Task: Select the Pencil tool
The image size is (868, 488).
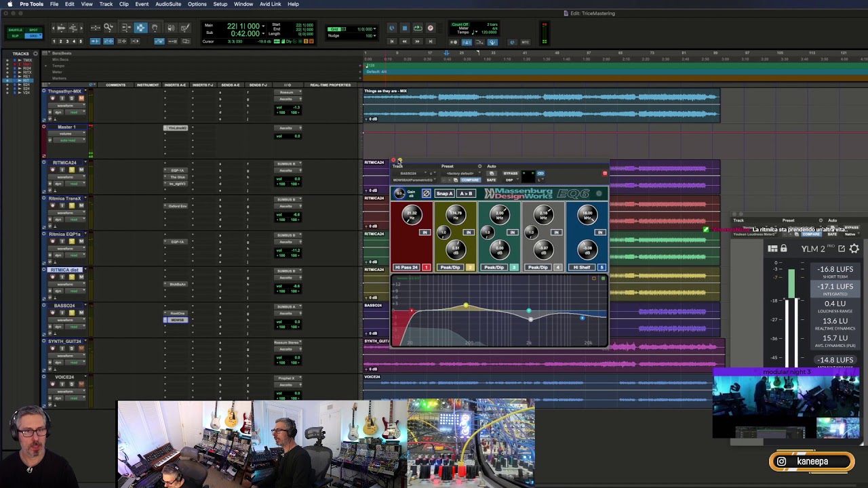Action: point(185,28)
